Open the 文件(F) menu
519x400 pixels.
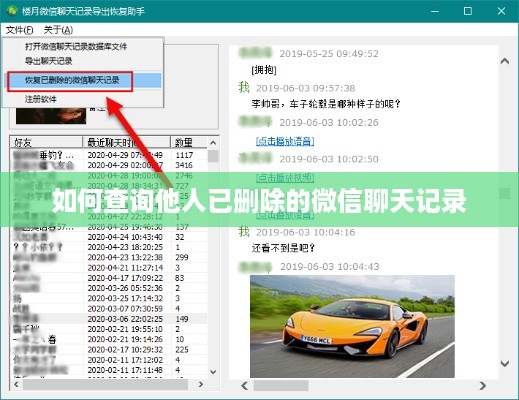[20, 30]
